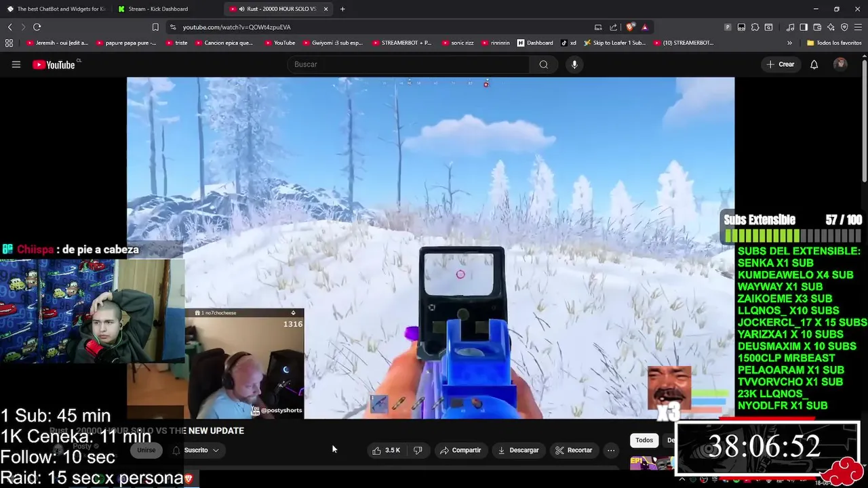Open Gwiyomi :3 sub esp bookmark
The image size is (868, 488).
click(x=332, y=43)
